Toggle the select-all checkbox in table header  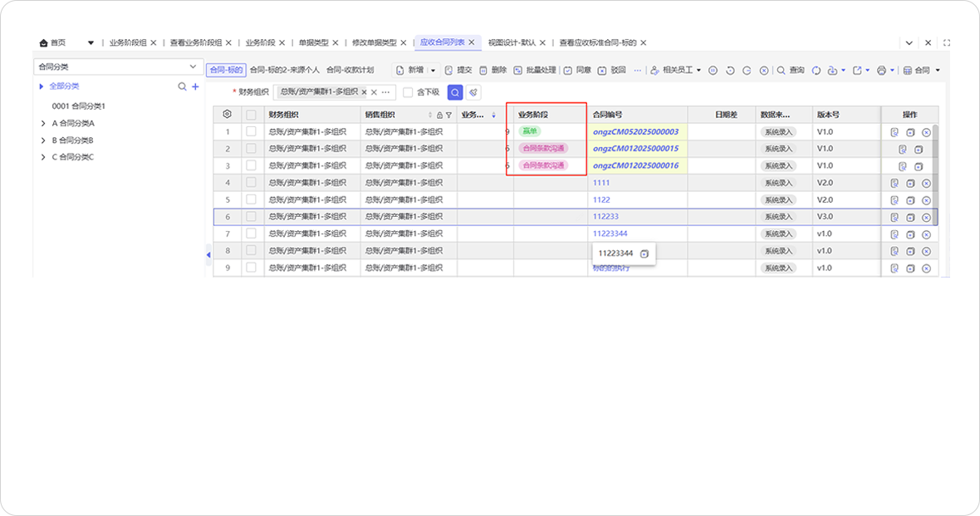click(x=251, y=115)
